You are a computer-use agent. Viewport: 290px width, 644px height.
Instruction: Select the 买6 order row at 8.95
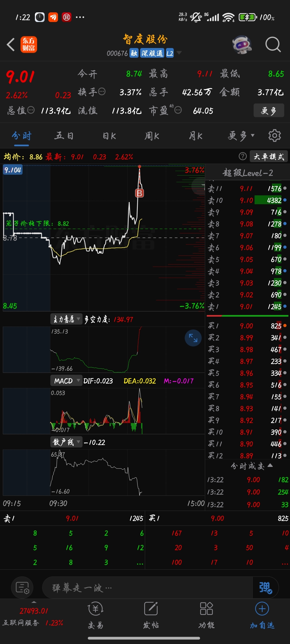pos(247,385)
